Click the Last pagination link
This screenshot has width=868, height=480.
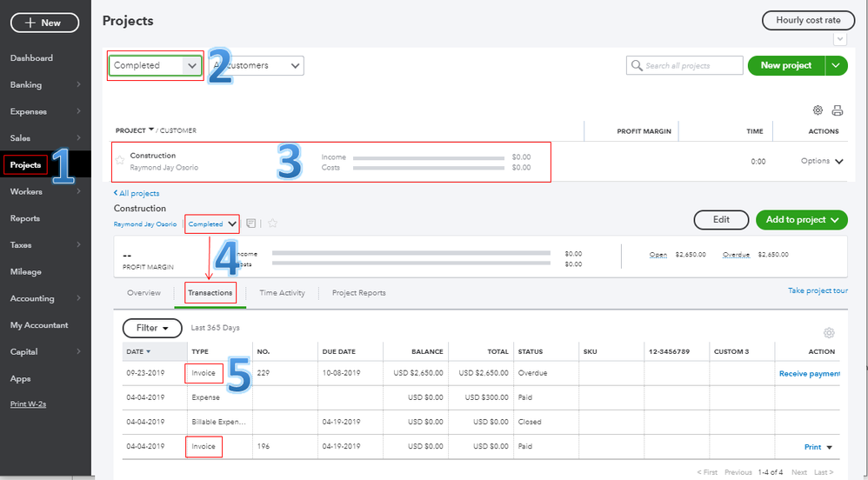[823, 472]
